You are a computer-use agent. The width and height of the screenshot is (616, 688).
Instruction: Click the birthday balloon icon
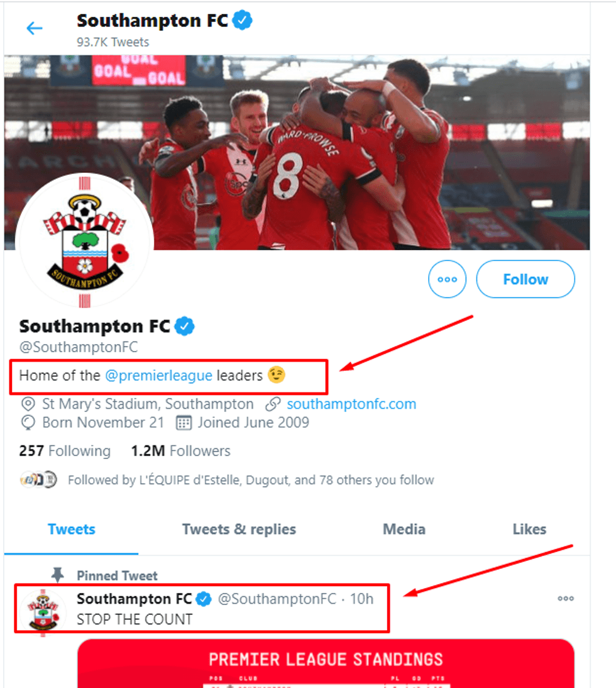28,423
